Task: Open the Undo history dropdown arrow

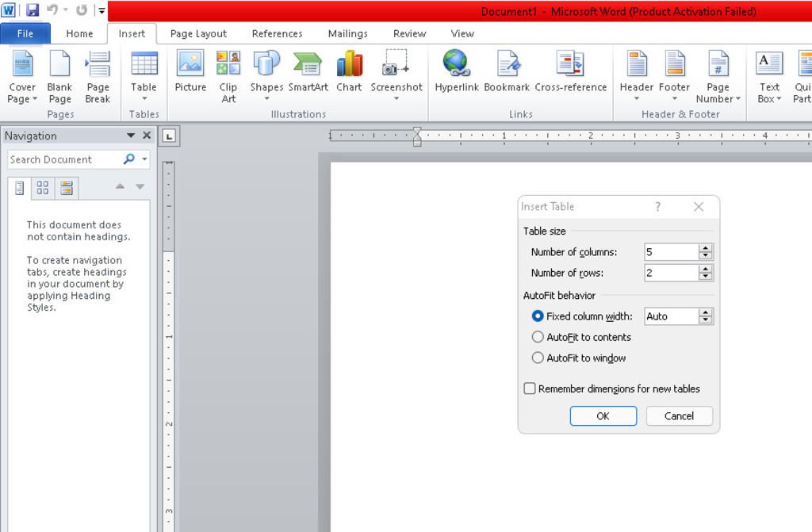Action: coord(66,10)
